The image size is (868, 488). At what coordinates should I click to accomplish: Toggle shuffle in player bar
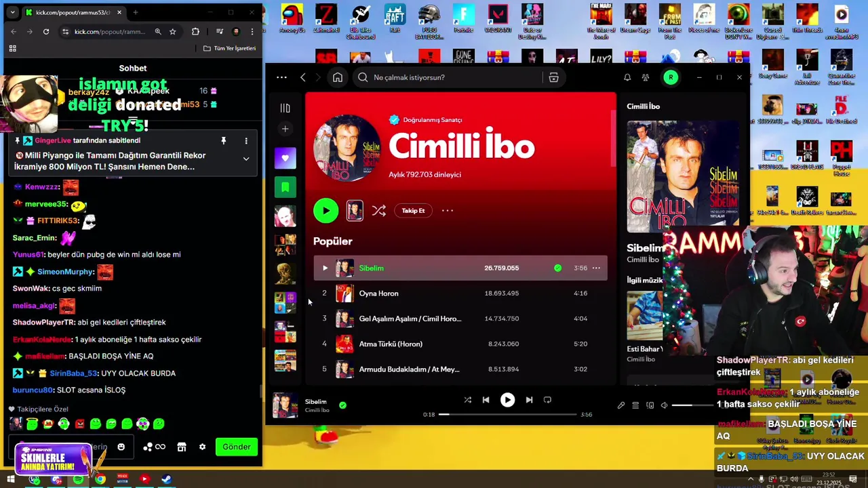pyautogui.click(x=467, y=400)
